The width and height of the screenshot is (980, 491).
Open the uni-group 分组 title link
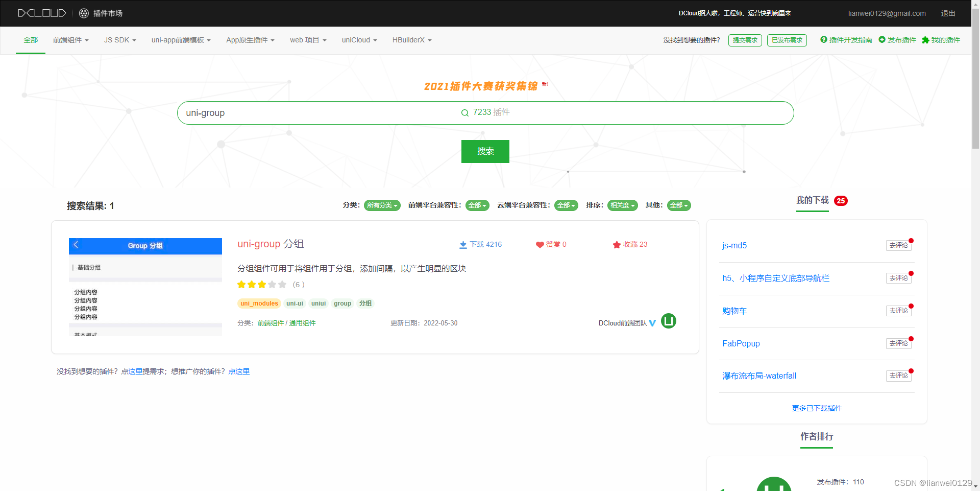pyautogui.click(x=271, y=244)
